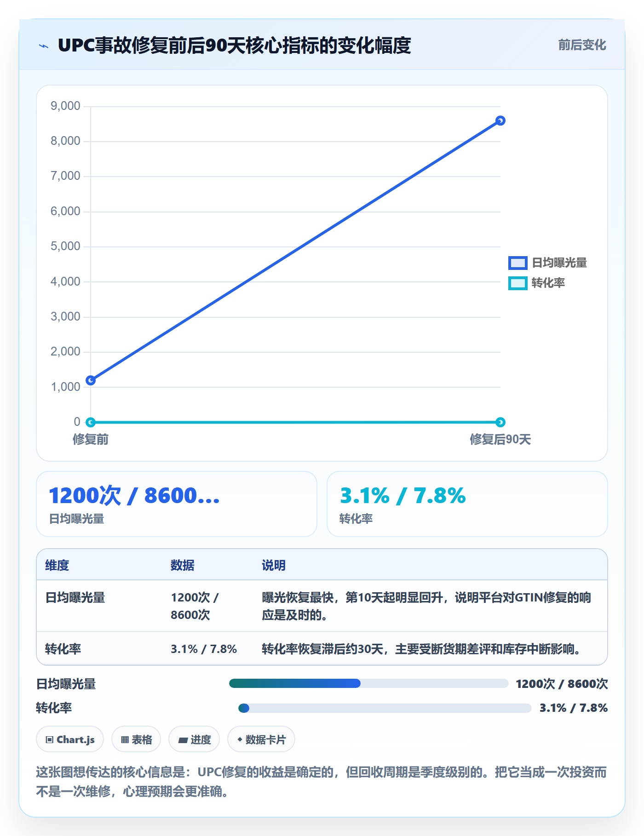The width and height of the screenshot is (644, 836).
Task: Click the 转化率 progress bar
Action: coord(385,708)
